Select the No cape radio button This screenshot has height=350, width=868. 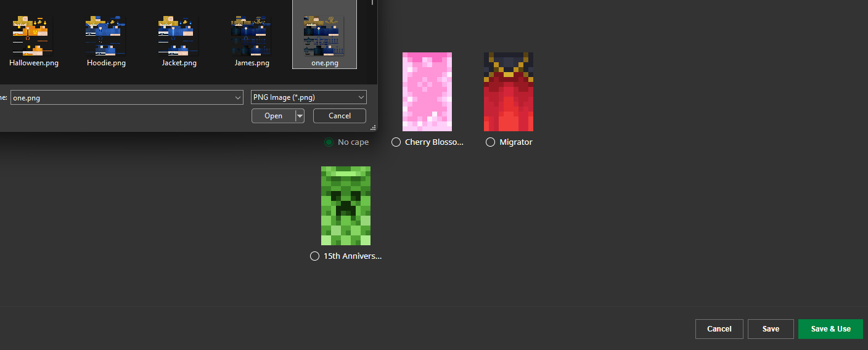pos(329,142)
